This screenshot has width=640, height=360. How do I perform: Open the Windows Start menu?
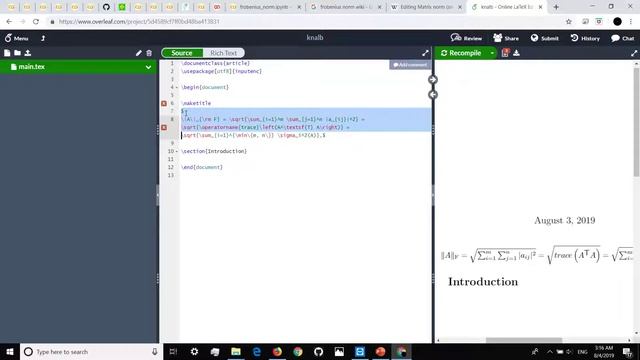10,352
